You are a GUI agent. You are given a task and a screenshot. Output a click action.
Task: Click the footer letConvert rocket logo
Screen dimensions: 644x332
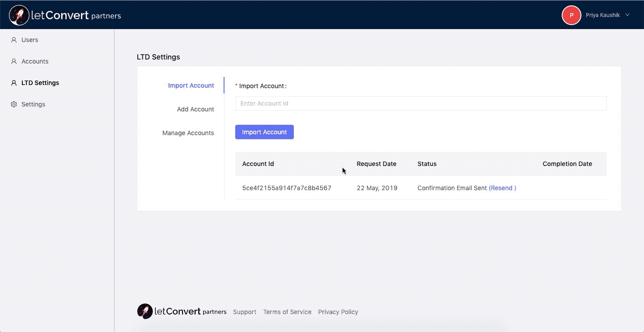145,311
